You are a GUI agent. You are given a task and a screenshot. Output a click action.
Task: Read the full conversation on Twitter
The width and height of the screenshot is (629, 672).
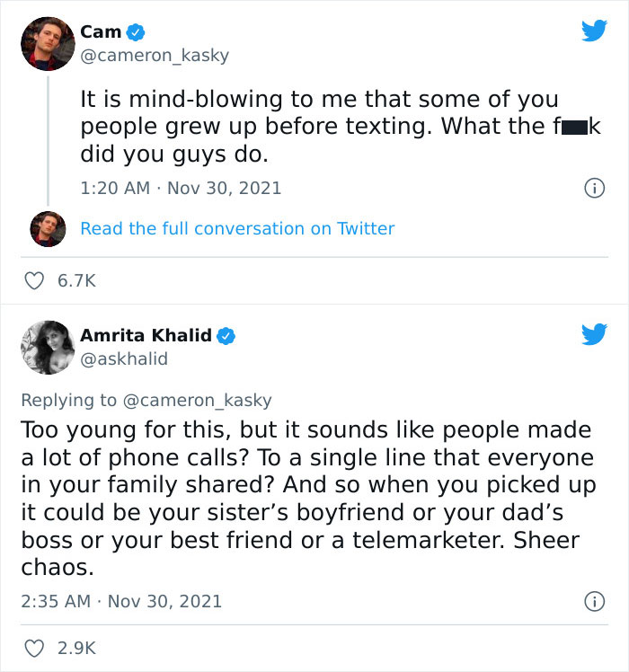tap(237, 229)
